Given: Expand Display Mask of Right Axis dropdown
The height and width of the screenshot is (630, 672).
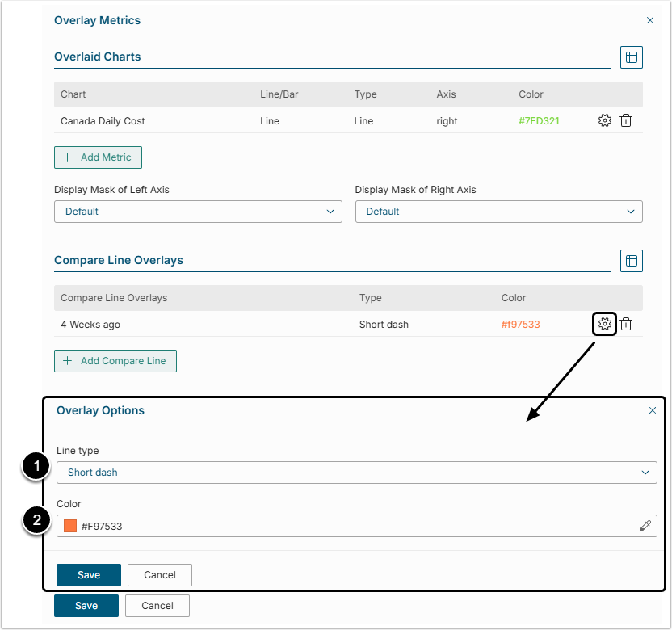Looking at the screenshot, I should coord(498,212).
